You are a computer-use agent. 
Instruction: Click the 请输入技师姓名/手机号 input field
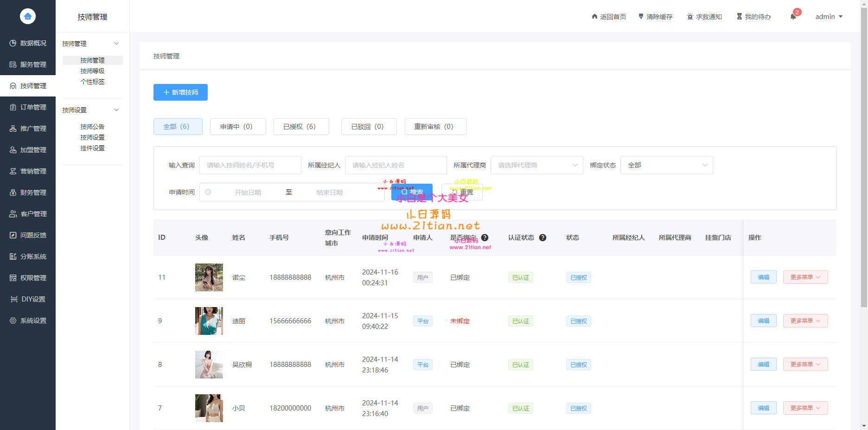click(250, 165)
